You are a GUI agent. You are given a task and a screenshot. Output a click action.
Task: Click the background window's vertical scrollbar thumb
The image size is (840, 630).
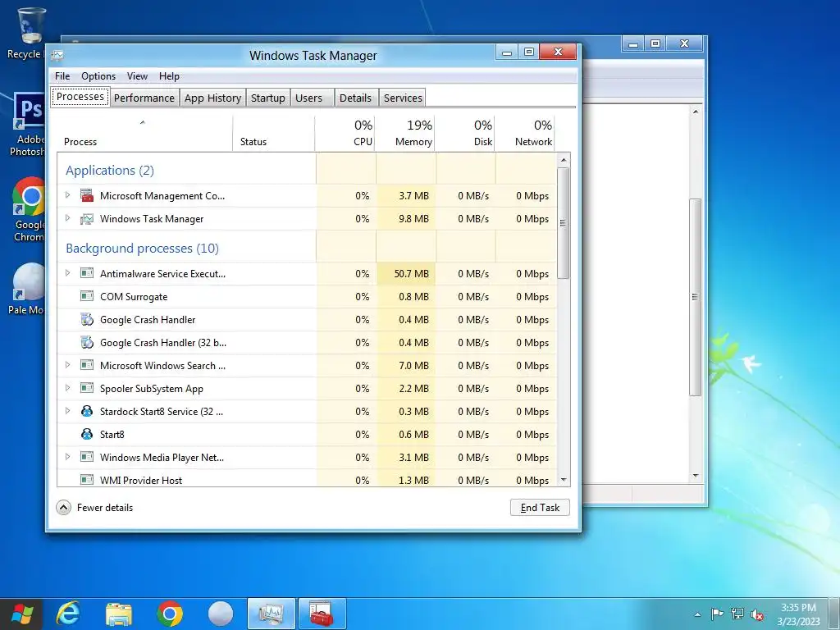pos(695,297)
